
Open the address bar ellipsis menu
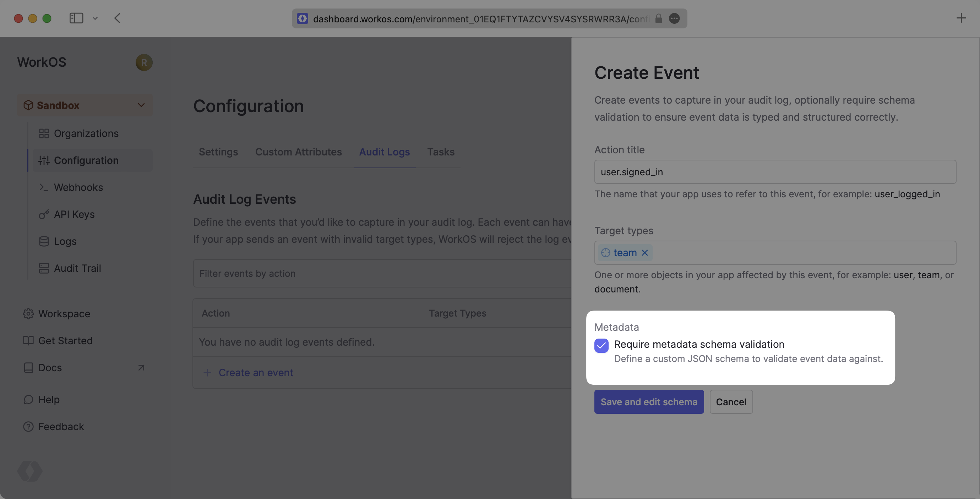[674, 19]
